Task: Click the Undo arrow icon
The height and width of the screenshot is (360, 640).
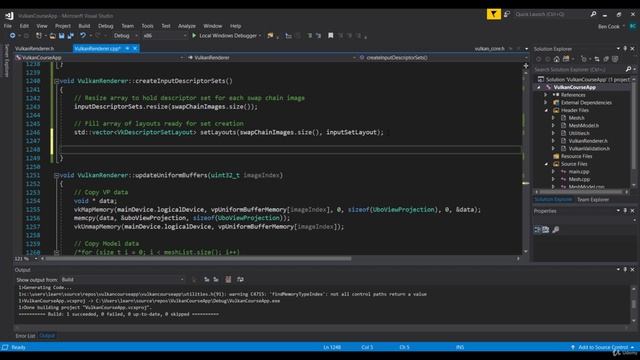Action: [x=83, y=36]
